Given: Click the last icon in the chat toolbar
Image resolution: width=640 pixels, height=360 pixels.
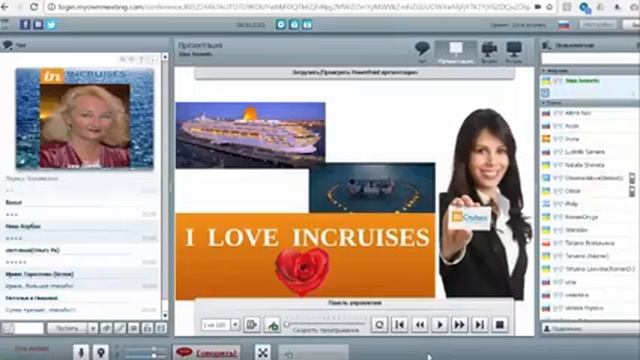Looking at the screenshot, I should point(161,328).
